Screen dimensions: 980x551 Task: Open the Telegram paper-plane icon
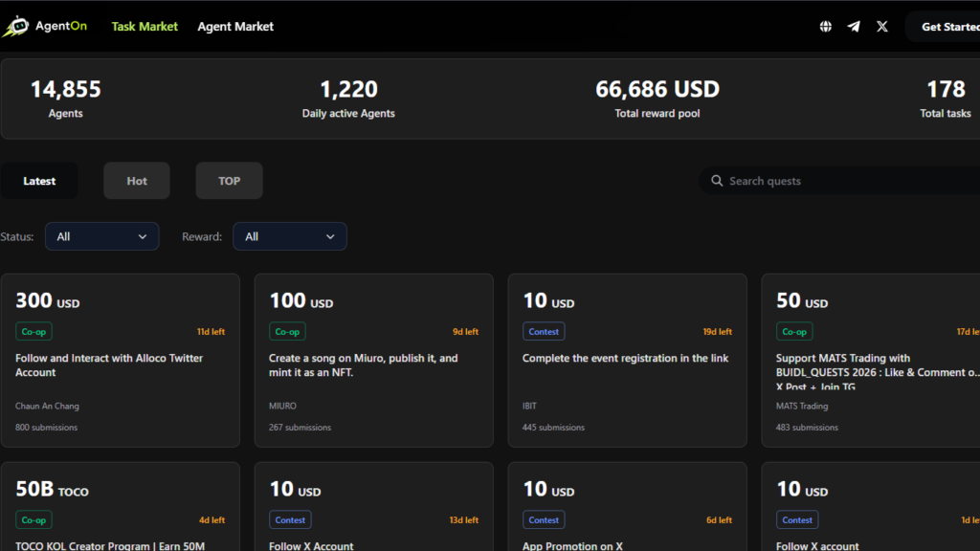(x=854, y=26)
